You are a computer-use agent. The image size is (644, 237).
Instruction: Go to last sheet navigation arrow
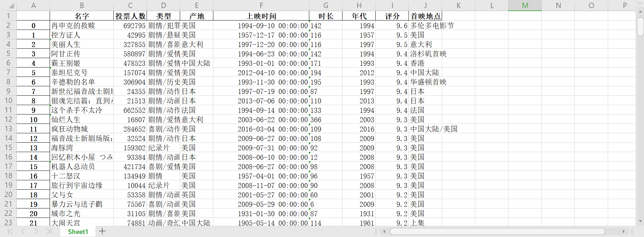pyautogui.click(x=49, y=231)
